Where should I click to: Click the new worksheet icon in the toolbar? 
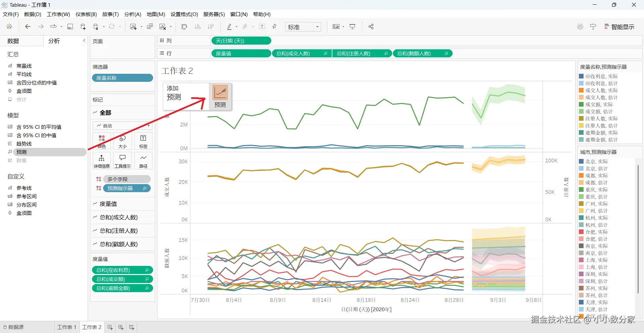tap(133, 27)
